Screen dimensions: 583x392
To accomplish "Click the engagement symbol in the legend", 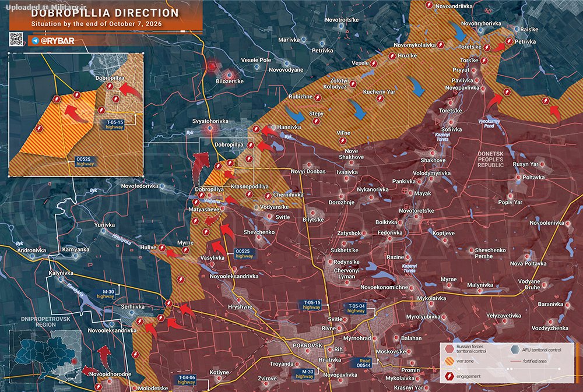I will pos(449,376).
